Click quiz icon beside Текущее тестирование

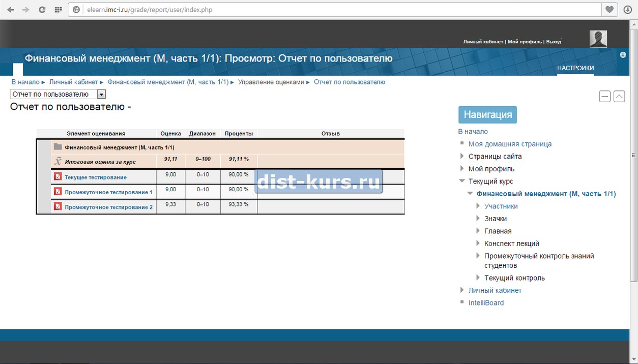57,177
